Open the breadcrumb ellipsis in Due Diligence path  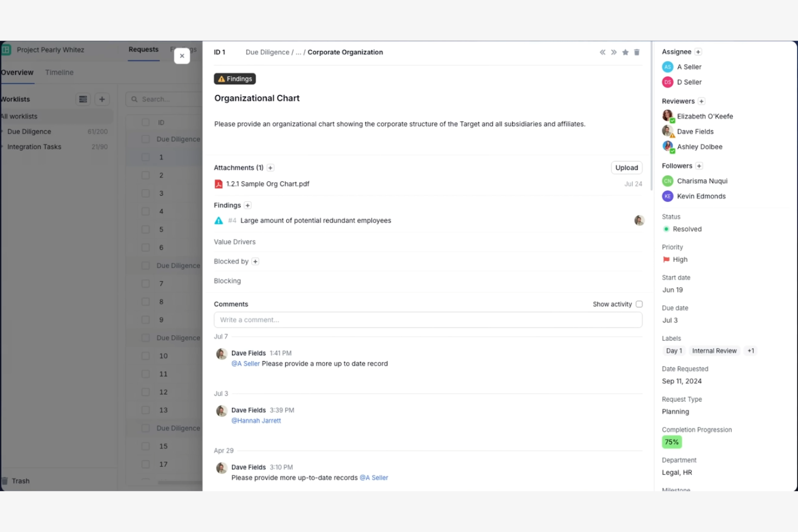click(299, 52)
